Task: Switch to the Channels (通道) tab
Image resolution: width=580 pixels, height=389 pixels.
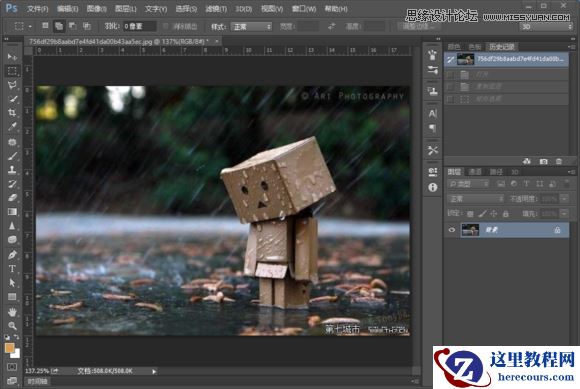Action: [x=475, y=172]
